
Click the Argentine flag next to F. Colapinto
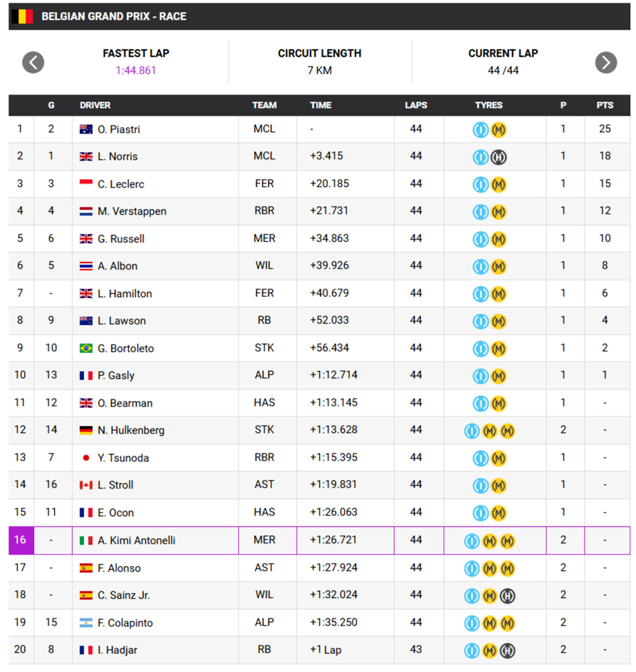[86, 623]
